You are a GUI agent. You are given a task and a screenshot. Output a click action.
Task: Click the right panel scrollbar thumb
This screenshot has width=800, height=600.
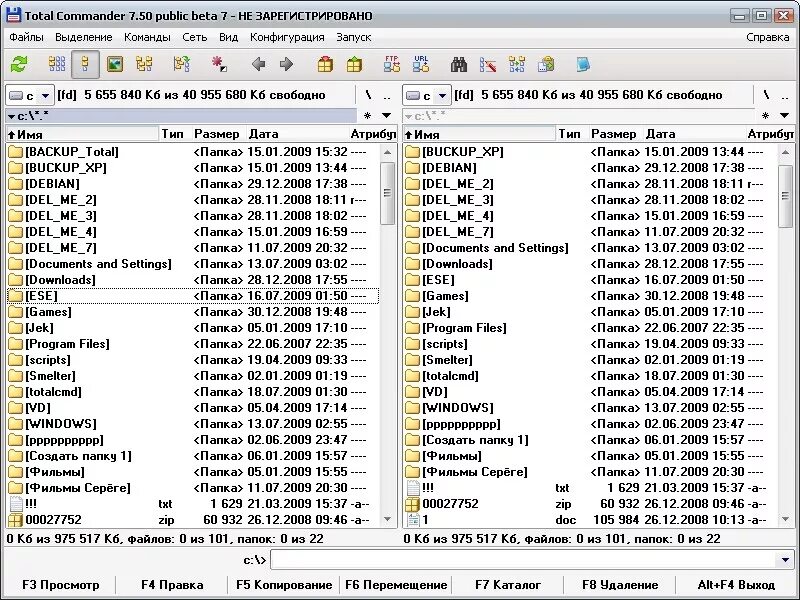point(785,196)
